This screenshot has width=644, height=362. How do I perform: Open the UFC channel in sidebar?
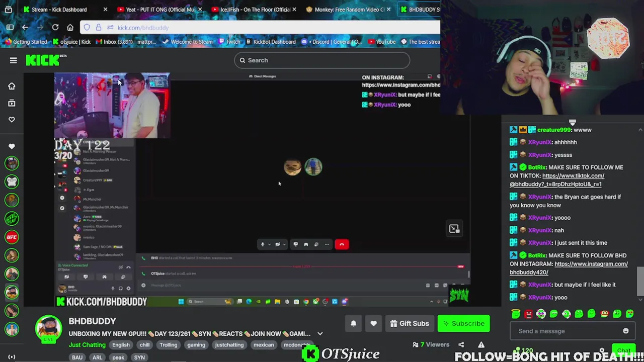[x=12, y=236]
